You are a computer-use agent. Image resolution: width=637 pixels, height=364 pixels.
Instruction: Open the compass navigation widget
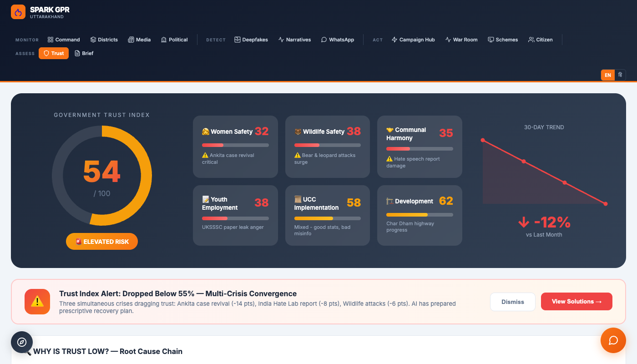[21, 342]
